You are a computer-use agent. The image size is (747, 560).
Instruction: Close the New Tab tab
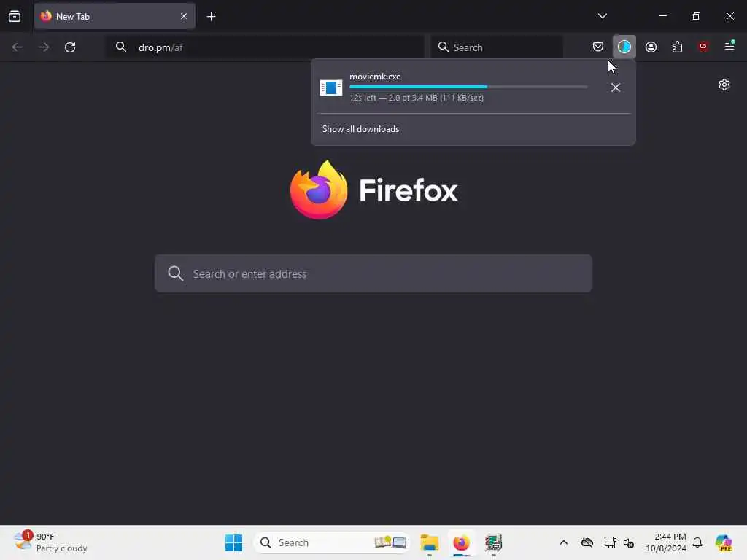click(x=183, y=16)
